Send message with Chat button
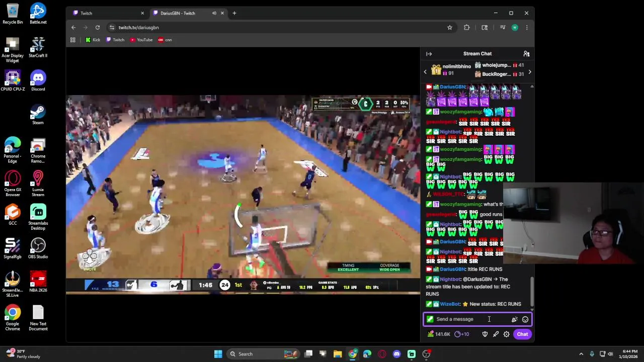Screen dimensions: 644x362 (x=522, y=334)
